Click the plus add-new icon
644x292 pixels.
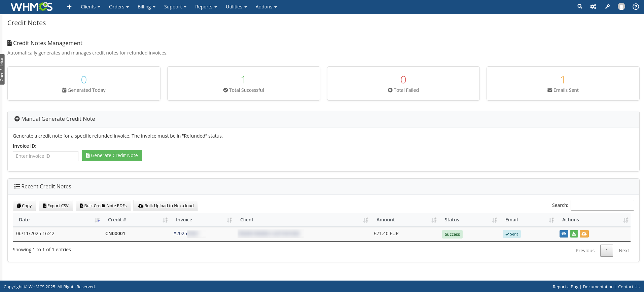(x=69, y=7)
